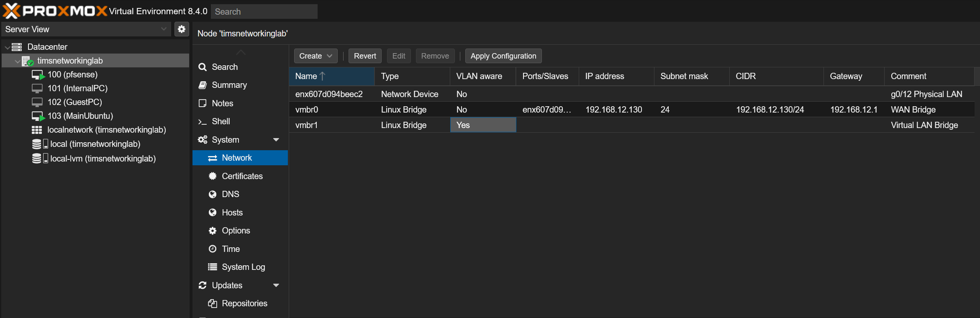This screenshot has height=318, width=980.
Task: Click the node menu scroll-up chevron
Action: click(241, 52)
